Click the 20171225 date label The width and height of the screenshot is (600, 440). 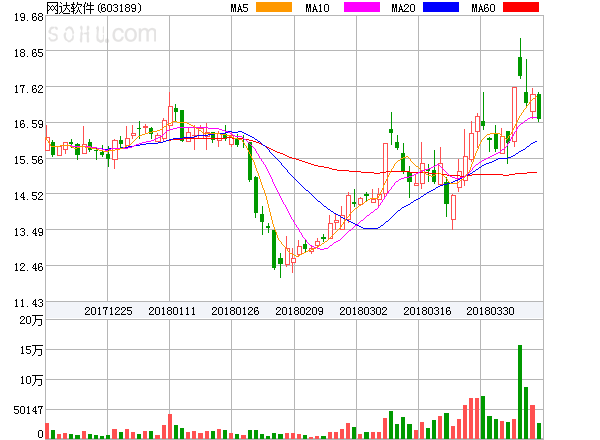click(108, 311)
